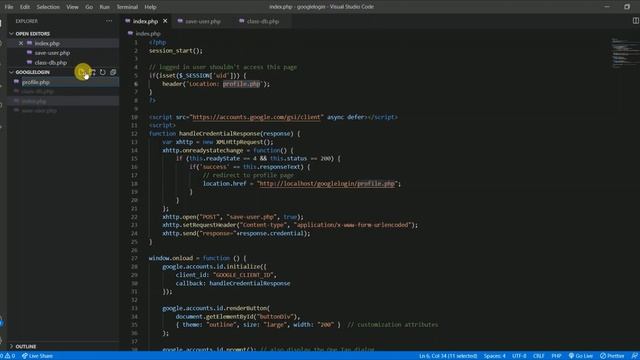This screenshot has width=640, height=360.
Task: Open Explorer panel more actions ellipsis
Action: (x=109, y=21)
